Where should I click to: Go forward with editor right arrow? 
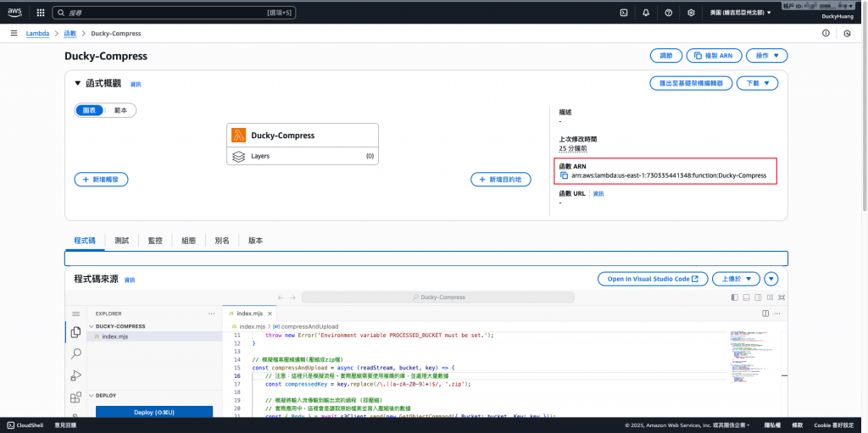tap(292, 297)
